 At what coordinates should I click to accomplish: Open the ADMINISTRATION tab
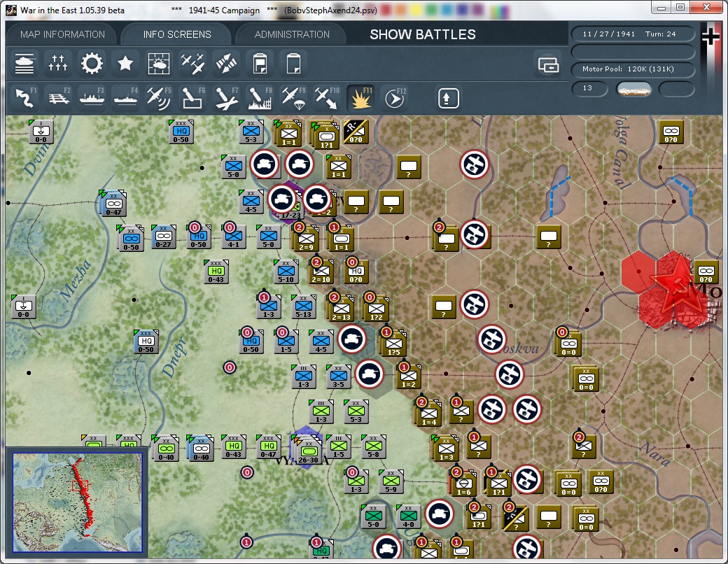point(292,34)
